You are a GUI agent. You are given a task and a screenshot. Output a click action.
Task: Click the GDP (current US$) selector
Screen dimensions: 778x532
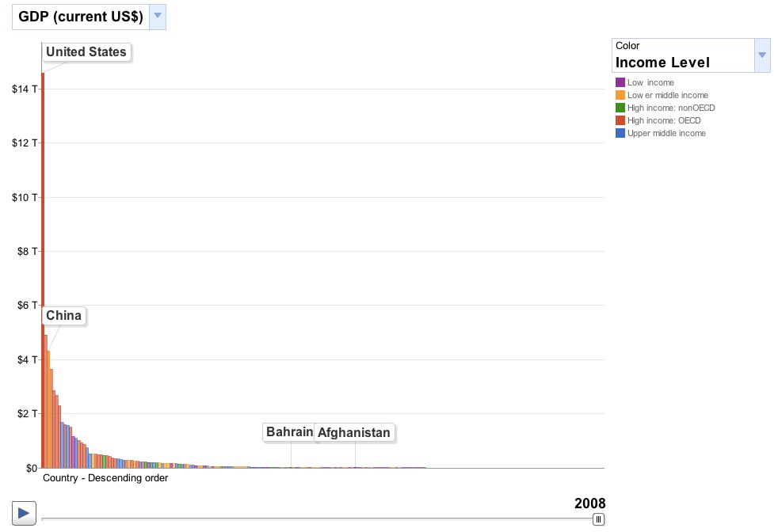(x=80, y=17)
